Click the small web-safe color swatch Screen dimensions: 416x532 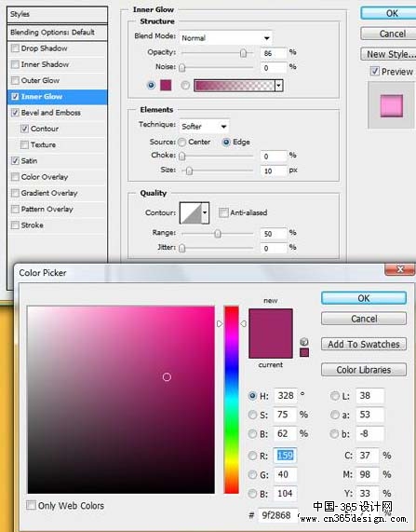click(304, 352)
